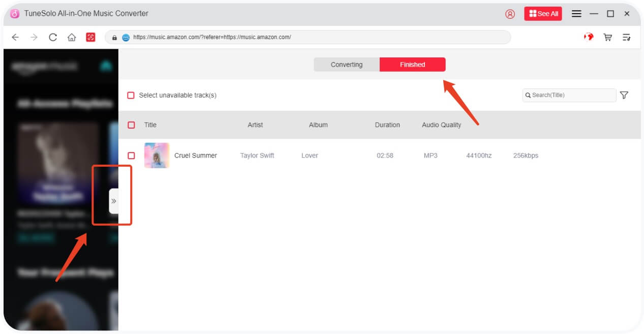Switch to the Converting tab
The height and width of the screenshot is (334, 644).
pyautogui.click(x=347, y=65)
